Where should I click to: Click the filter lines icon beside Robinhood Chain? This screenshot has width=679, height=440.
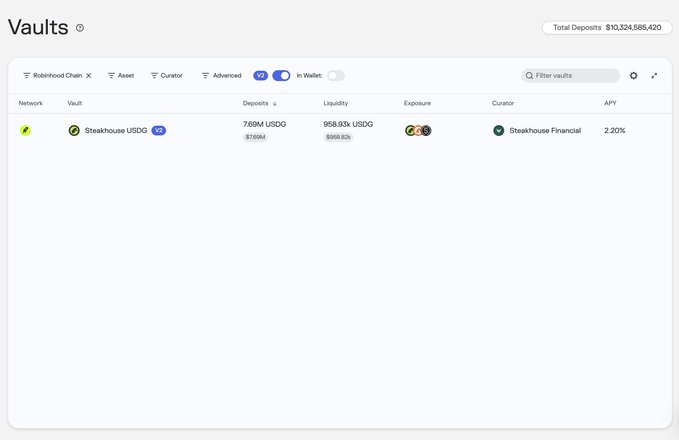coord(27,75)
